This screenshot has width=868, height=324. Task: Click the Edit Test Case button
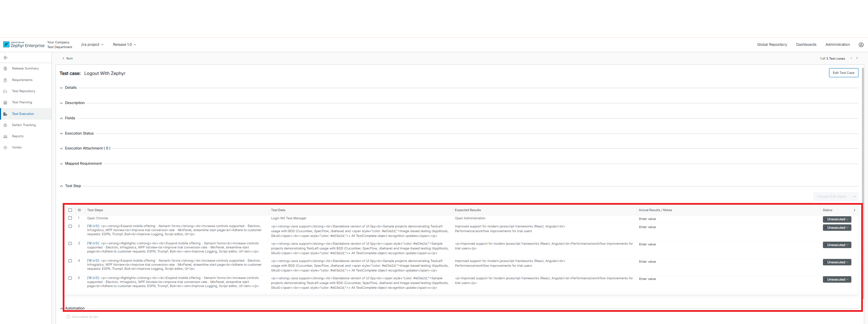(844, 73)
